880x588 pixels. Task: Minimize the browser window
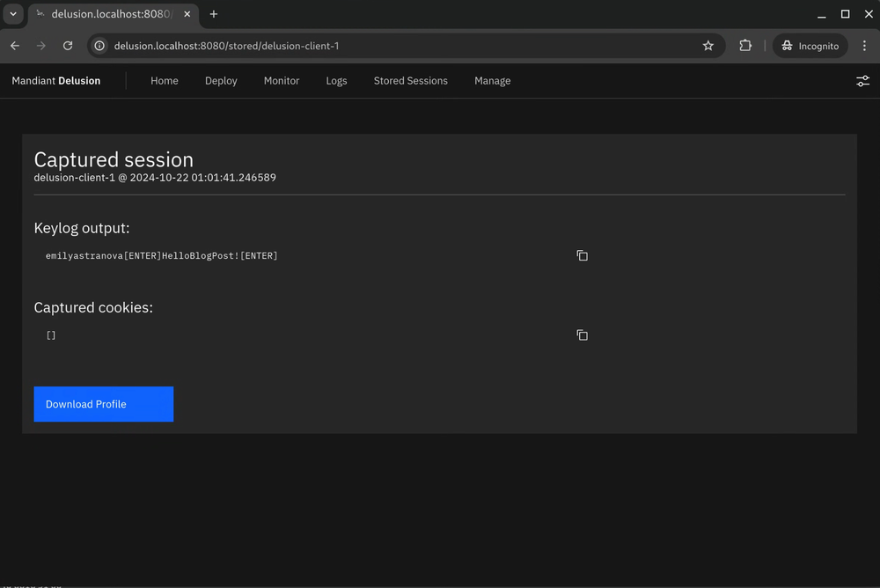click(821, 15)
